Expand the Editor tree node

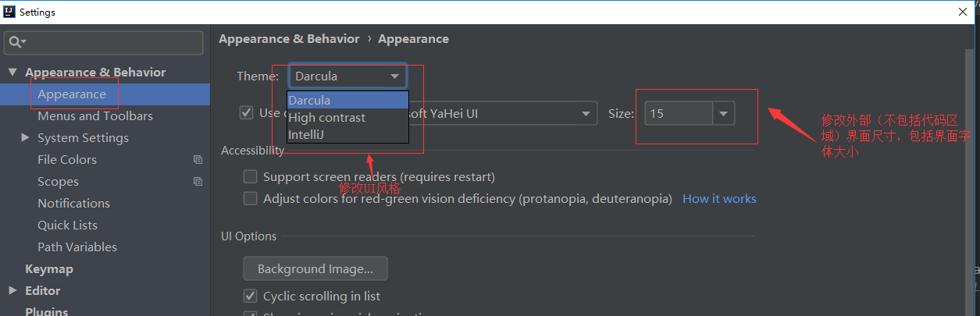pos(12,290)
